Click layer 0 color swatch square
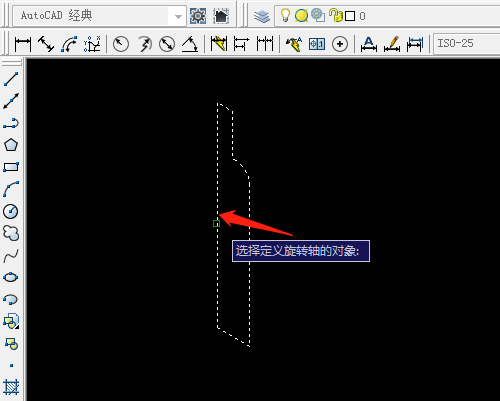Viewport: 500px width, 401px height. point(350,16)
